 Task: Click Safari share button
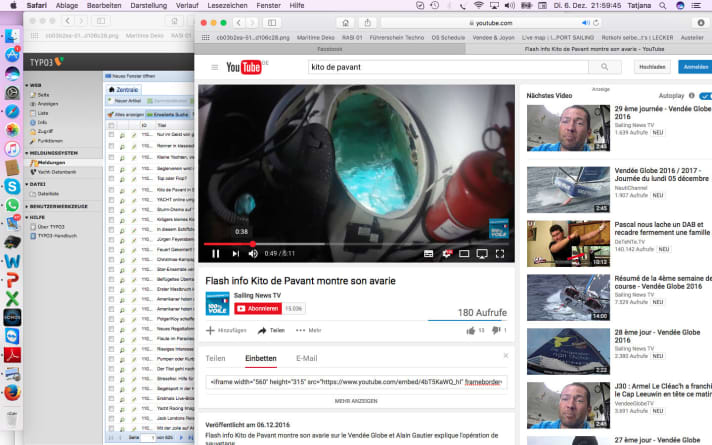tap(367, 23)
